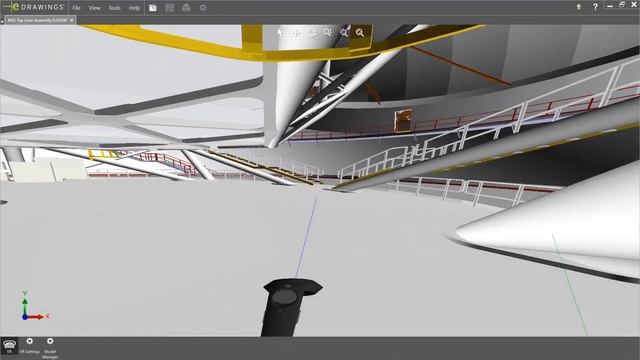The width and height of the screenshot is (640, 360).
Task: Choose the Select arrow tool in the viewport toolbar
Action: click(x=280, y=33)
